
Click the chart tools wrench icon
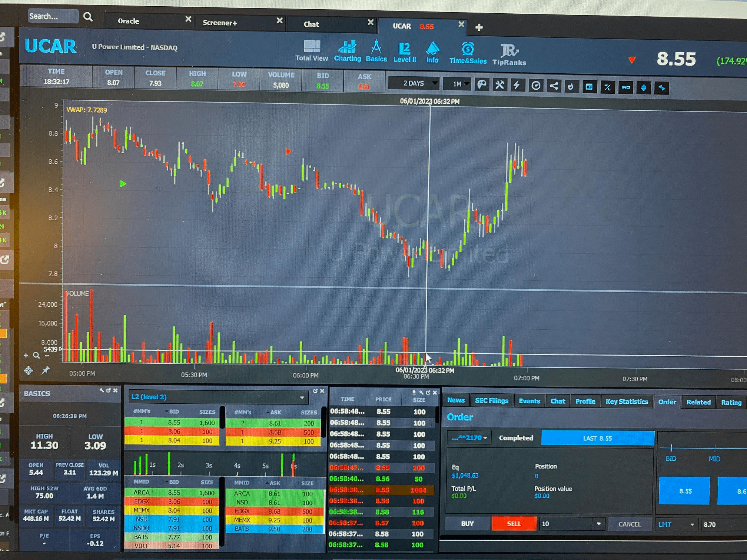pyautogui.click(x=499, y=85)
